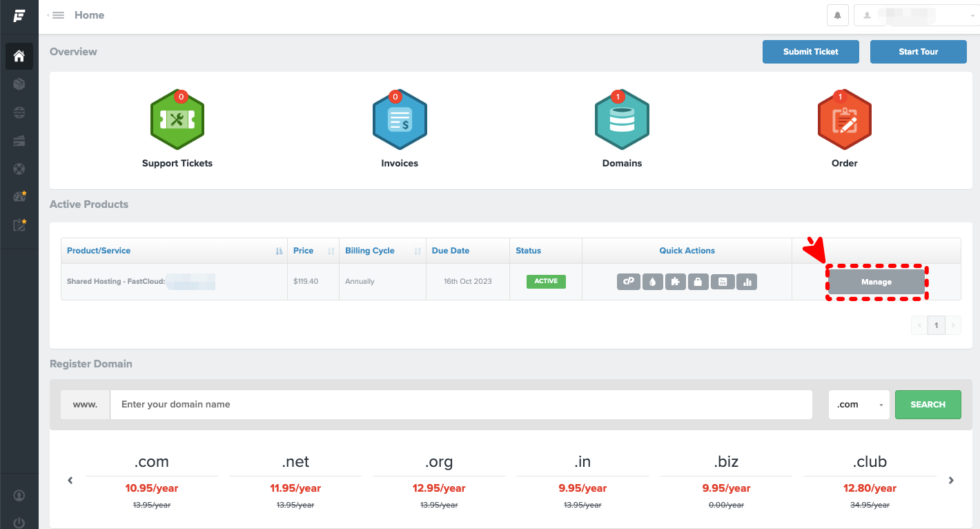Open the SSH terminal quick action
Image resolution: width=980 pixels, height=529 pixels.
tap(723, 282)
